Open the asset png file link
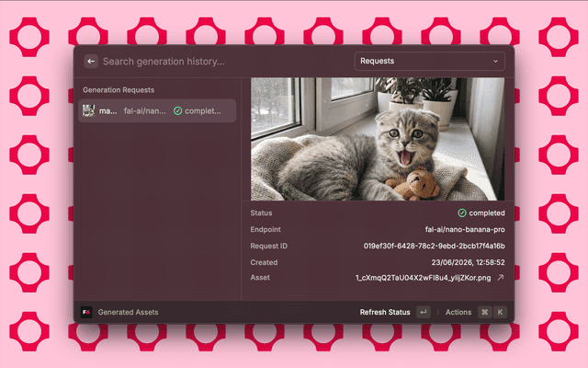This screenshot has width=588, height=368. pyautogui.click(x=423, y=278)
